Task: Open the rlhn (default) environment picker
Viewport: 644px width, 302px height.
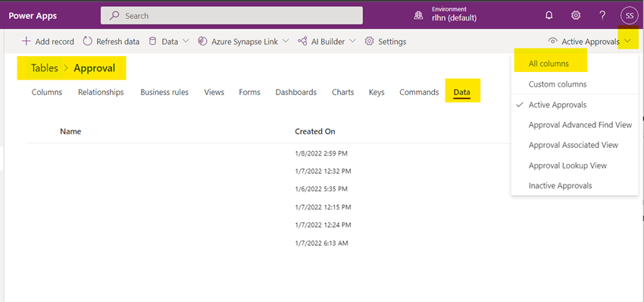Action: coord(455,18)
